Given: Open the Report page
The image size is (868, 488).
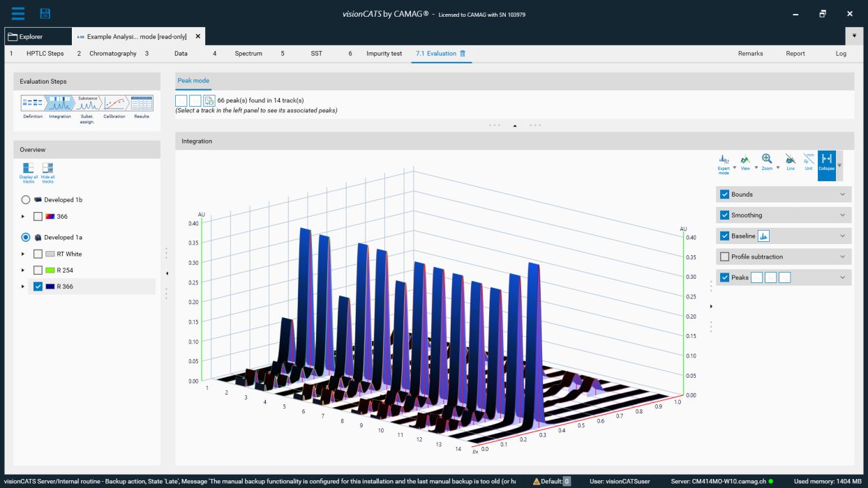Looking at the screenshot, I should tap(795, 53).
